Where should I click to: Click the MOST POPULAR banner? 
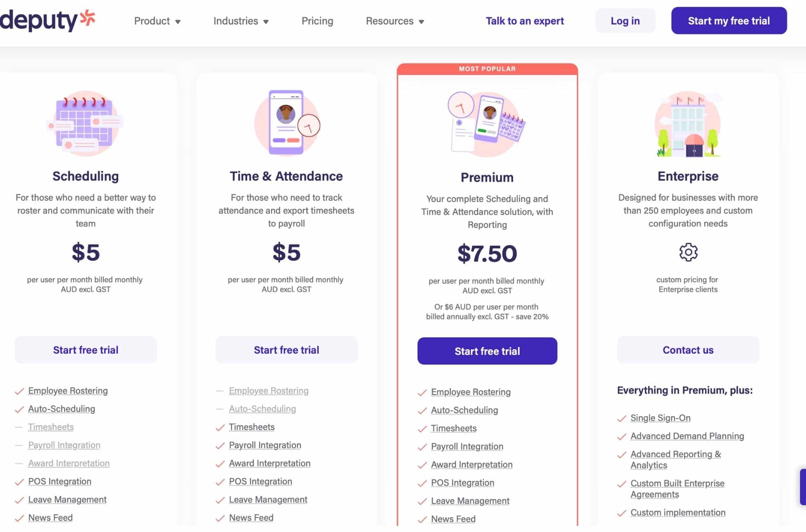tap(487, 69)
